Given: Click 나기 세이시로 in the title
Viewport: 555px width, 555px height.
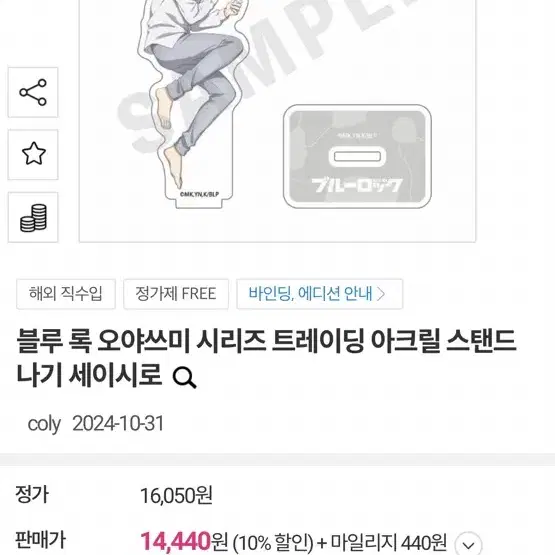Looking at the screenshot, I should [89, 374].
